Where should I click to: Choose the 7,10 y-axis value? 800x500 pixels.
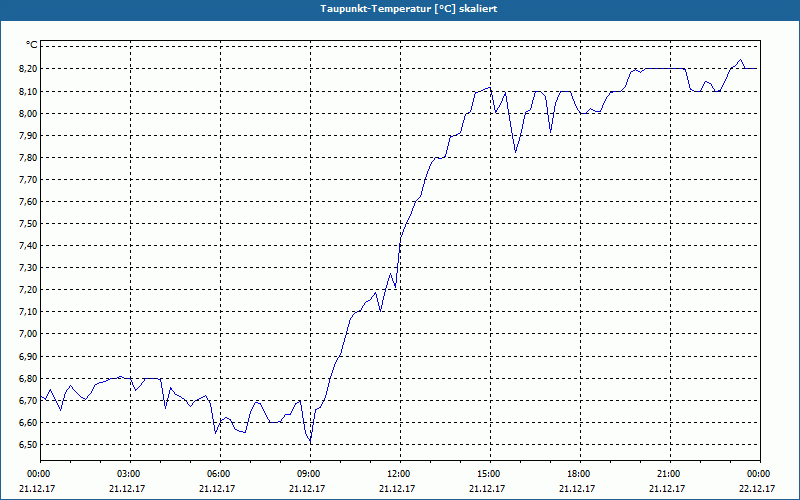tap(28, 311)
